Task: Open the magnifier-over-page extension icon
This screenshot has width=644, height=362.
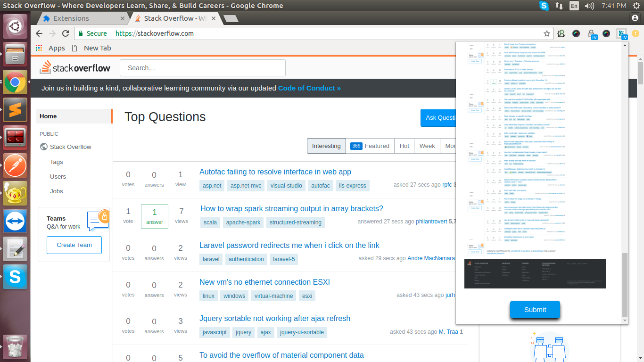Action: 561,33
